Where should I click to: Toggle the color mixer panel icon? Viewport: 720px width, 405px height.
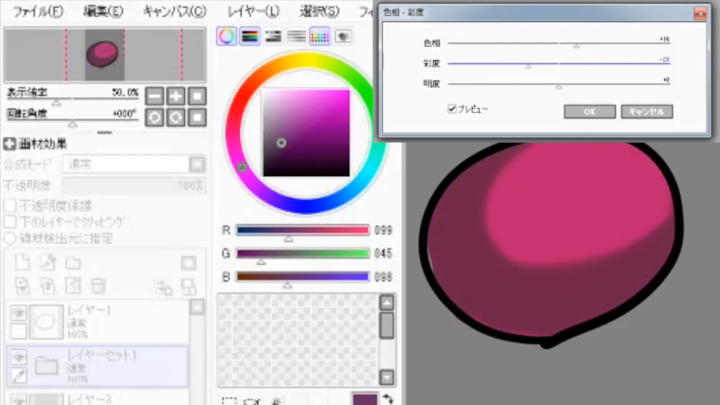297,36
